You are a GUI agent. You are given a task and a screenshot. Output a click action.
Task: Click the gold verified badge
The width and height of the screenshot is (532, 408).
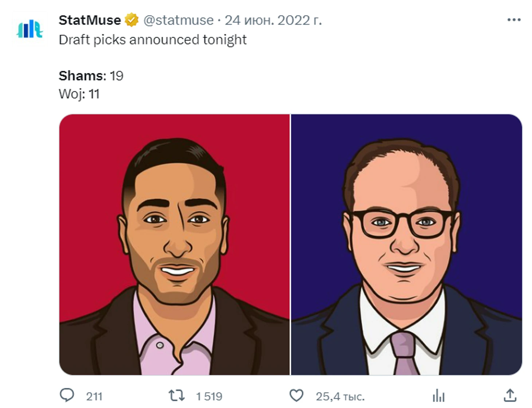(132, 20)
